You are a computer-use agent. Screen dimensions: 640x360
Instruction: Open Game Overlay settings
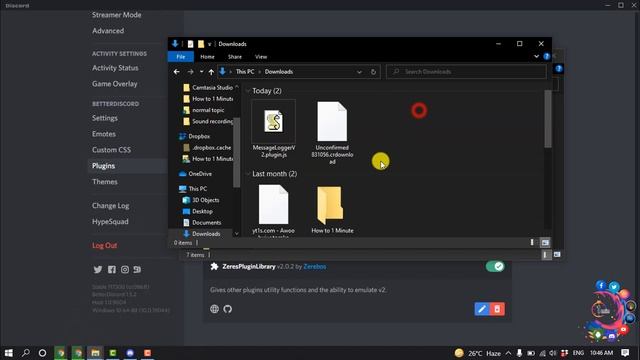point(115,84)
